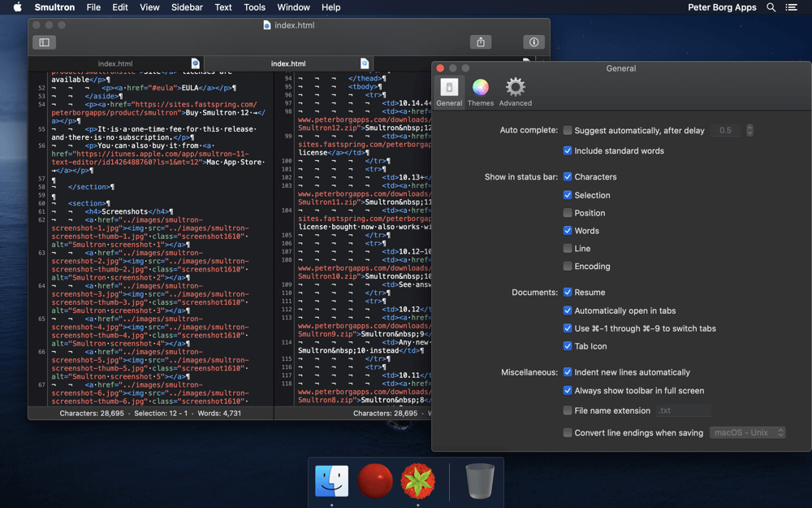Open the Edit menu

click(x=120, y=7)
